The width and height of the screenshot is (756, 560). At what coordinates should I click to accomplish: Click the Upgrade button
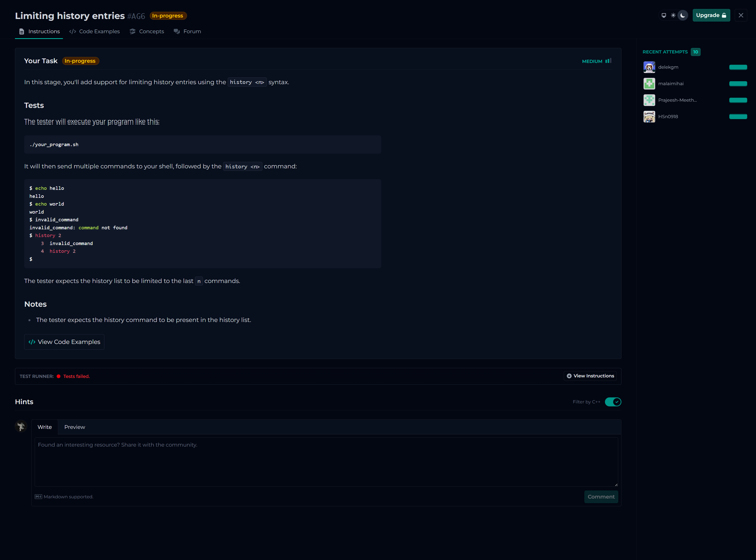click(x=711, y=15)
